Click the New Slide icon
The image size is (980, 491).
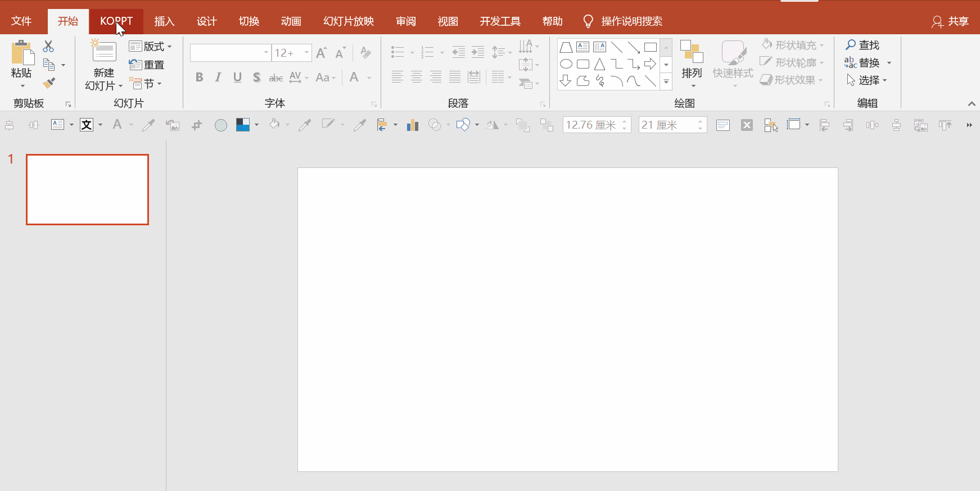click(x=104, y=51)
